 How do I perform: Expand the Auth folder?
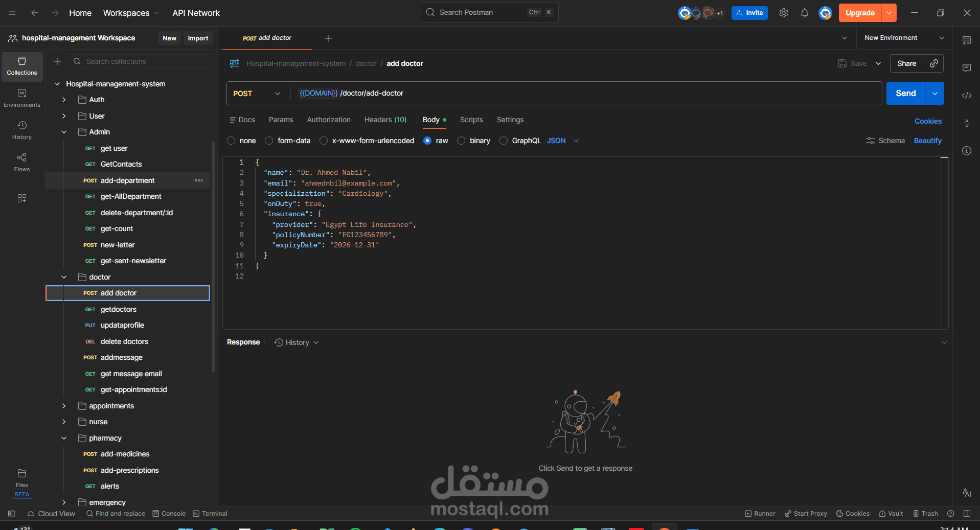click(x=64, y=100)
